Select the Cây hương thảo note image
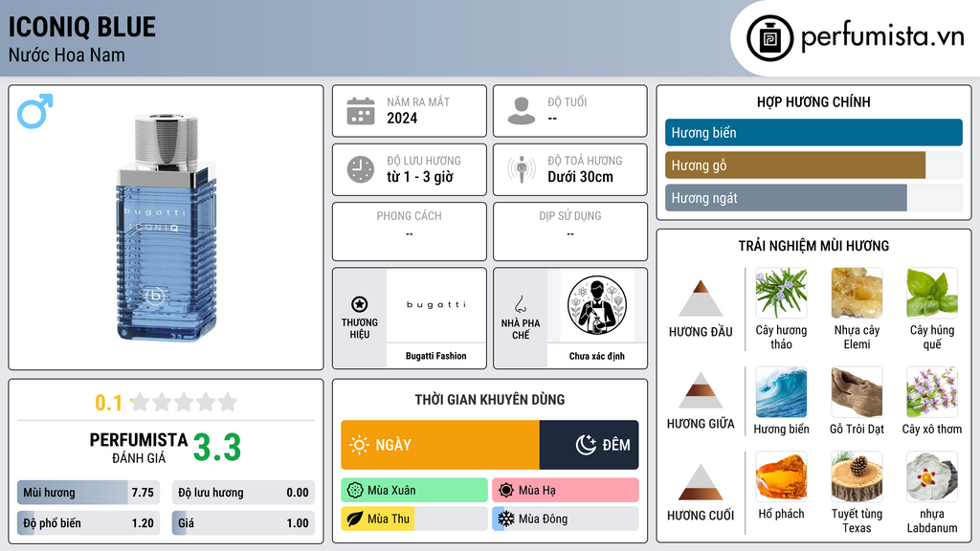 coord(781,293)
